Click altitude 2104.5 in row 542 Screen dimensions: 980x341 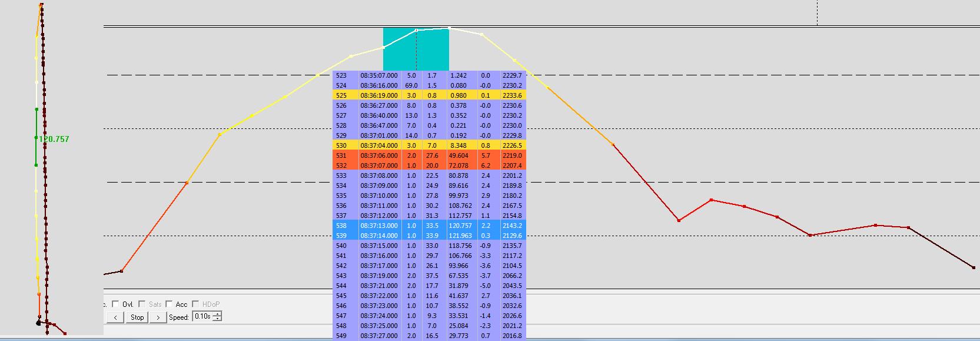point(512,266)
